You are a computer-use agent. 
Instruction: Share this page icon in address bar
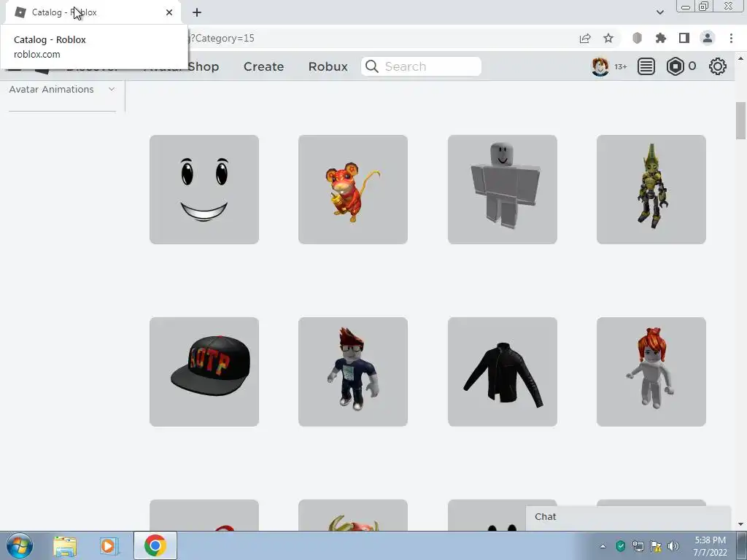coord(585,39)
